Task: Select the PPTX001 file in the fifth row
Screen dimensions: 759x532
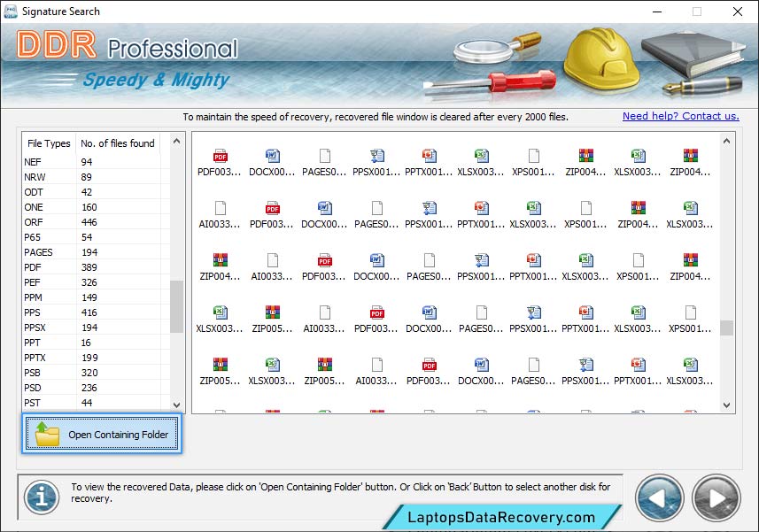Action: (x=638, y=372)
